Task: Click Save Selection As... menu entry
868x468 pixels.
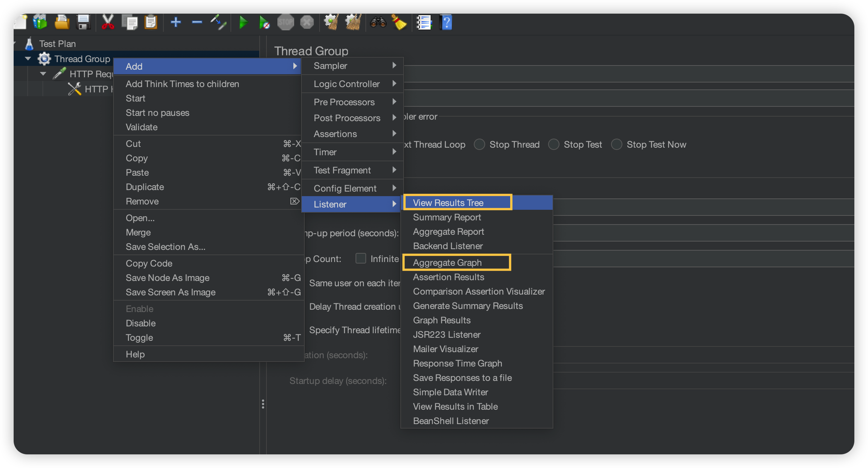Action: 165,247
